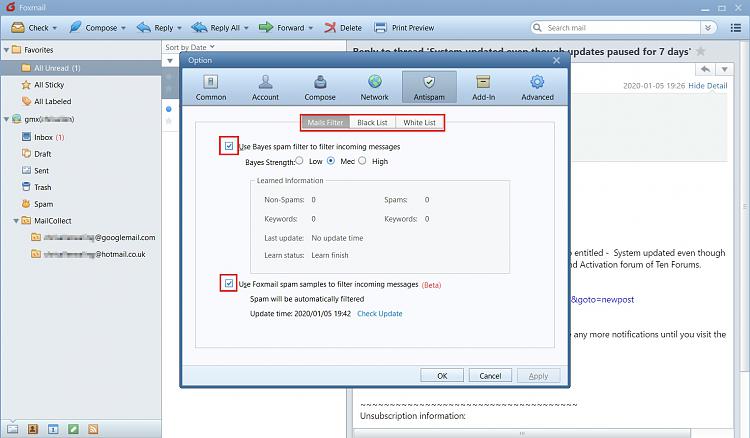Click the Forward green arrow icon
Screen dimensions: 750x438
[266, 27]
